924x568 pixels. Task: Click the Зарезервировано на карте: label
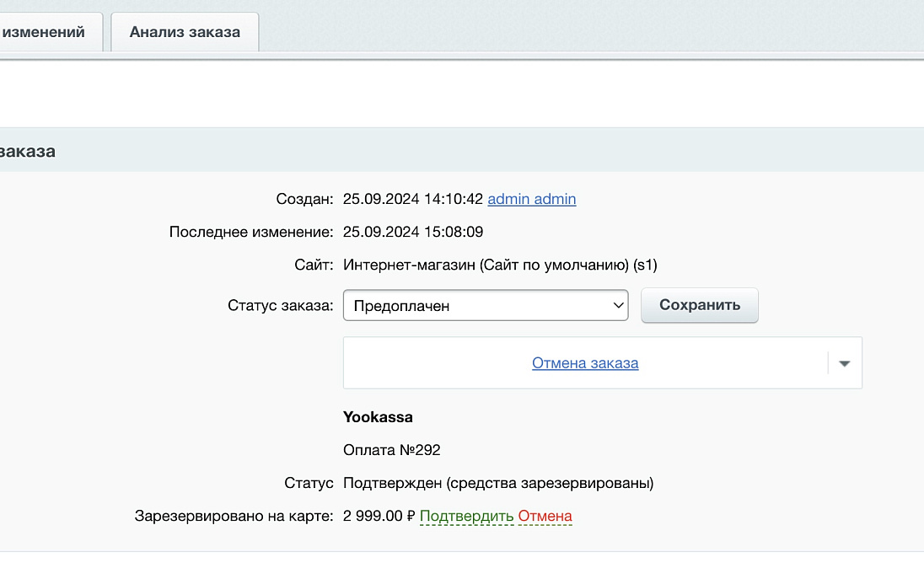tap(234, 517)
